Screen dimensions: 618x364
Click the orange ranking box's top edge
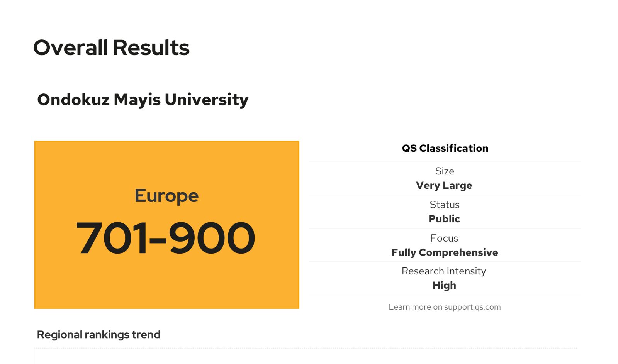point(166,142)
